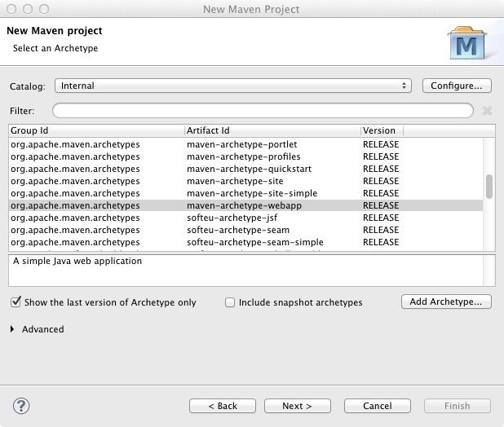Click RELEASE version of maven-archetype-quickstart

click(381, 169)
